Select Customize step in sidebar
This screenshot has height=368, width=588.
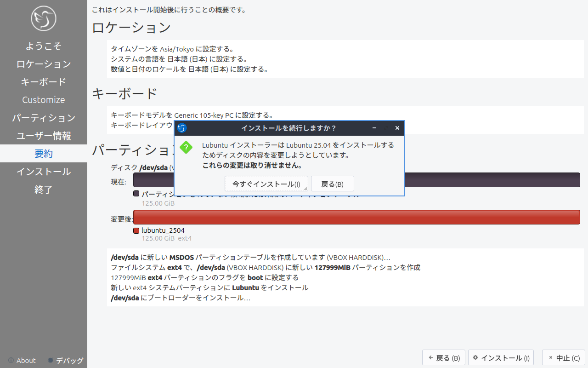point(44,100)
